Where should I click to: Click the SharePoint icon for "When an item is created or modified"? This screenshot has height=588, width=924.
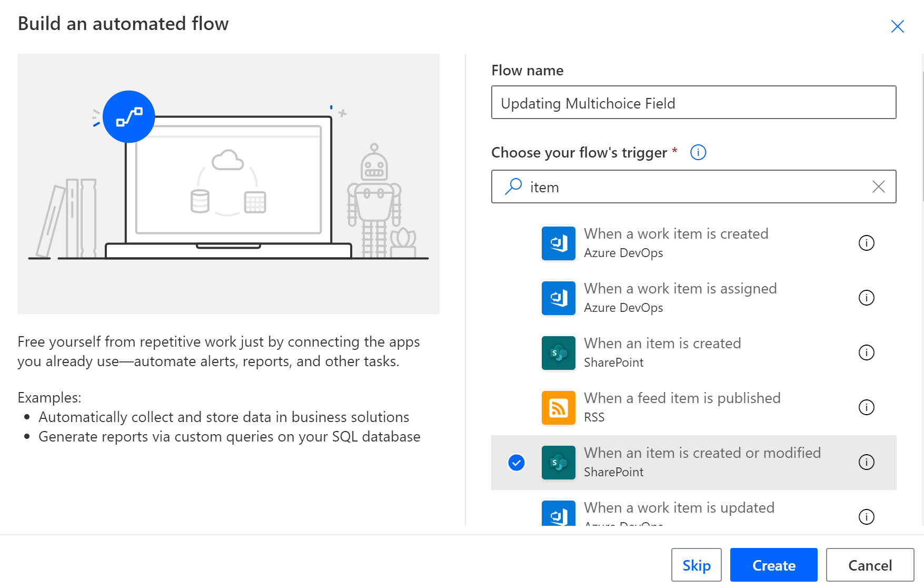558,462
